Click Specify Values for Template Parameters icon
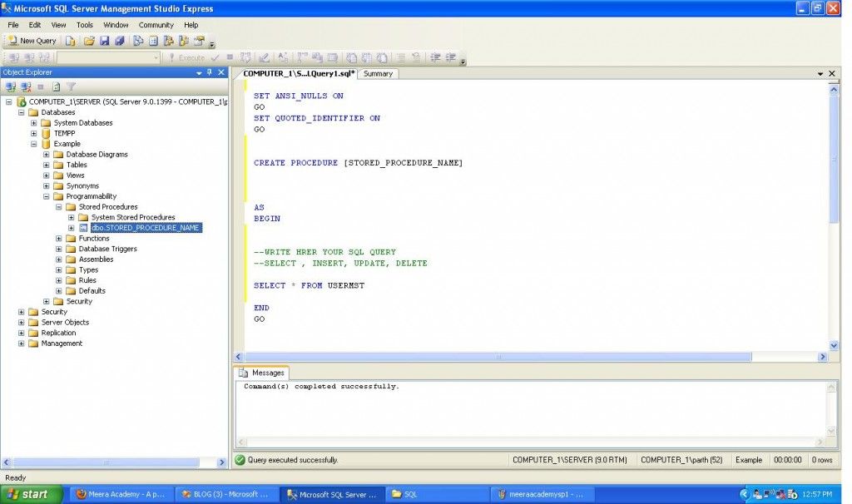 click(x=283, y=57)
